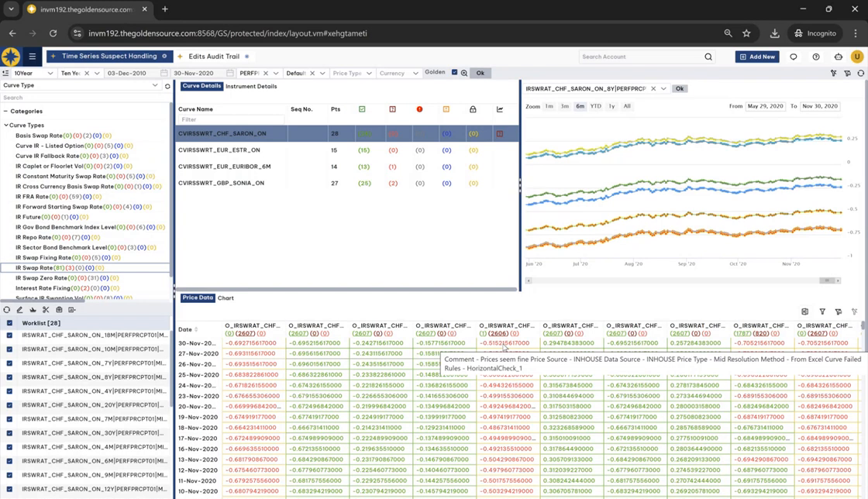Expand the Currency dropdown
The height and width of the screenshot is (499, 868).
[x=415, y=74]
